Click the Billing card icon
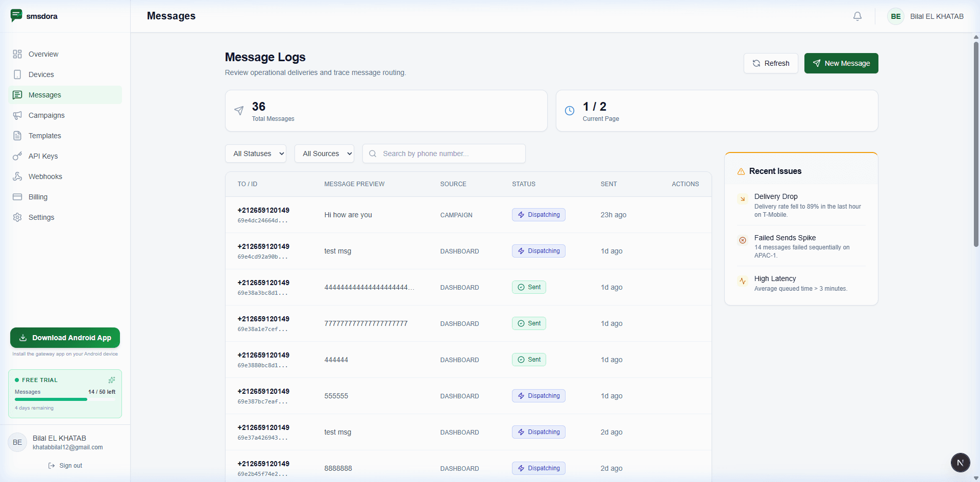The height and width of the screenshot is (482, 980). pyautogui.click(x=18, y=197)
